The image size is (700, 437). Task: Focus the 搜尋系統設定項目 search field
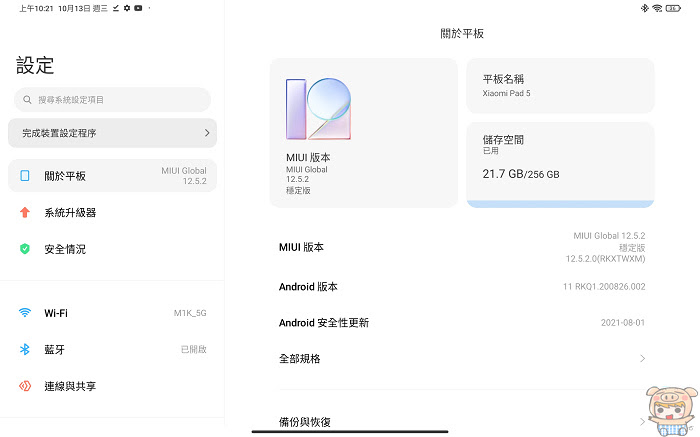pos(112,100)
